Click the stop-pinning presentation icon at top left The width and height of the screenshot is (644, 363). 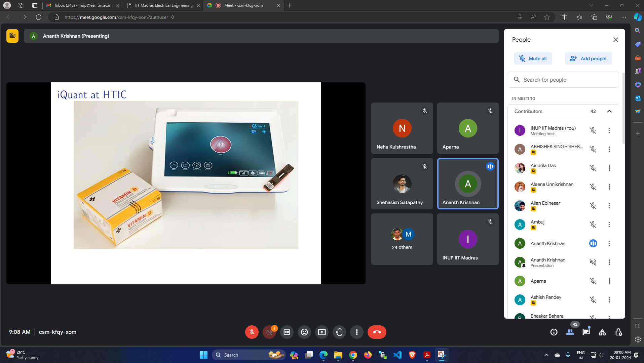pyautogui.click(x=12, y=36)
